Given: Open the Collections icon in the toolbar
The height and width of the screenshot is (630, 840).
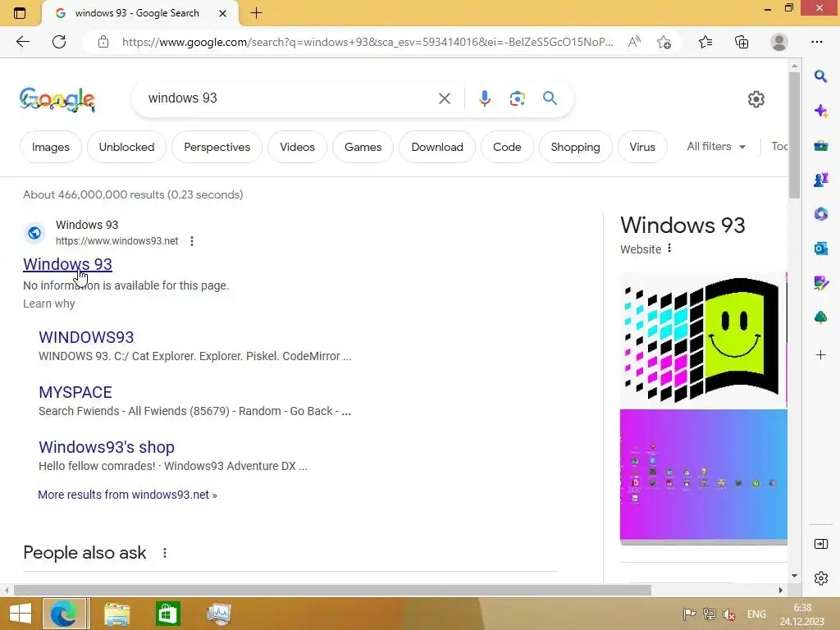Looking at the screenshot, I should [742, 42].
